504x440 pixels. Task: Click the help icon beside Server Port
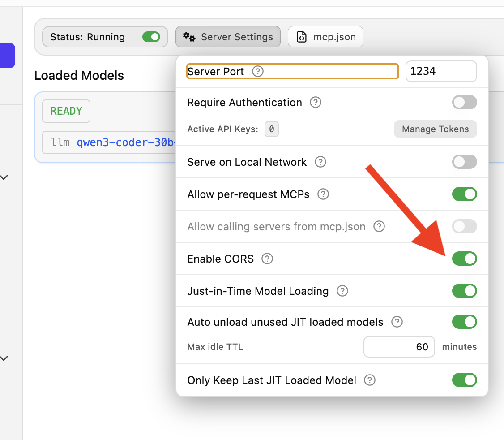pyautogui.click(x=258, y=72)
